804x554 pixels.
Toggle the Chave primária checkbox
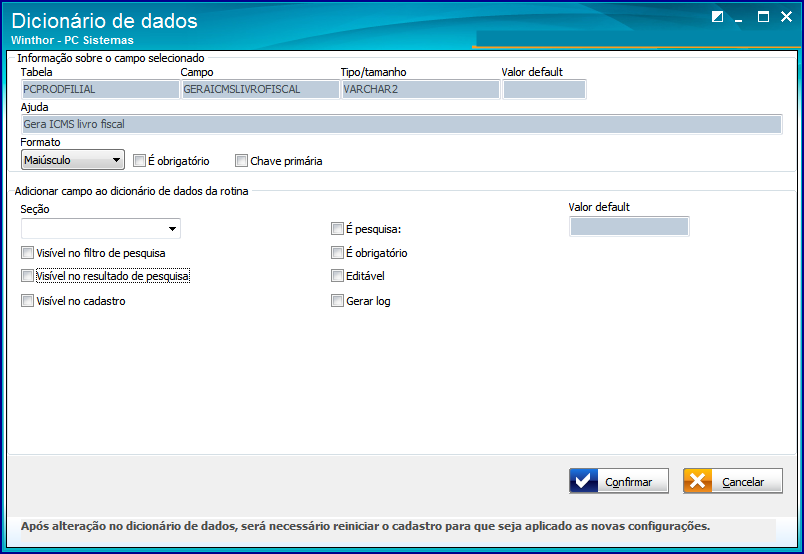coord(241,161)
